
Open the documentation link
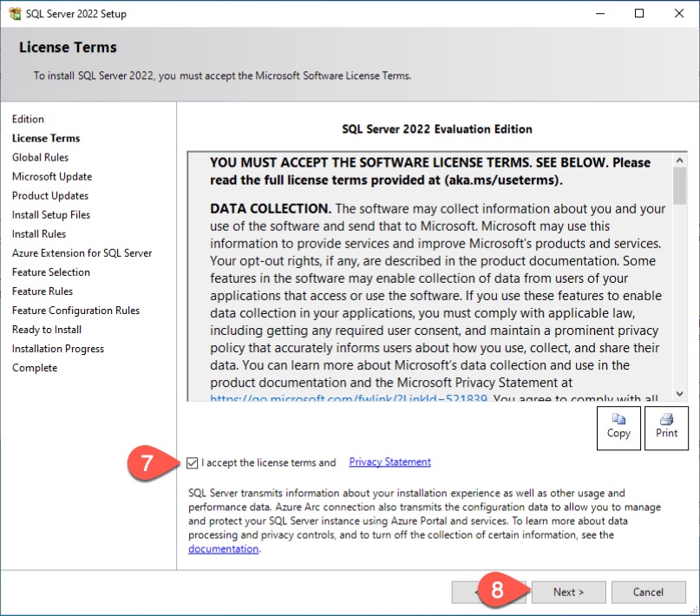coord(223,549)
